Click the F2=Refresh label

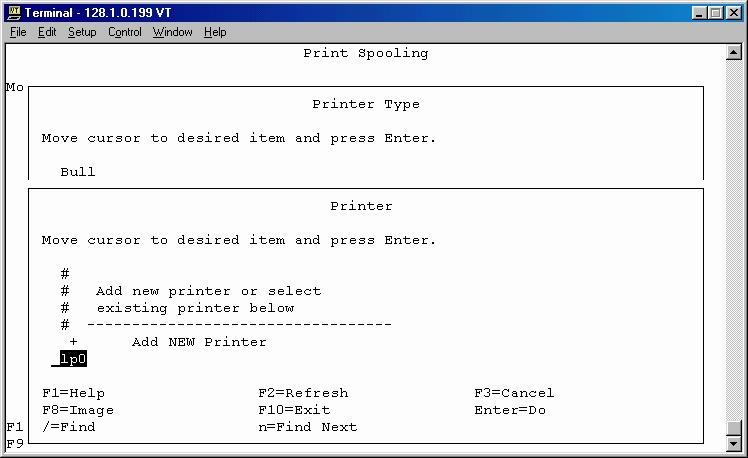point(303,393)
